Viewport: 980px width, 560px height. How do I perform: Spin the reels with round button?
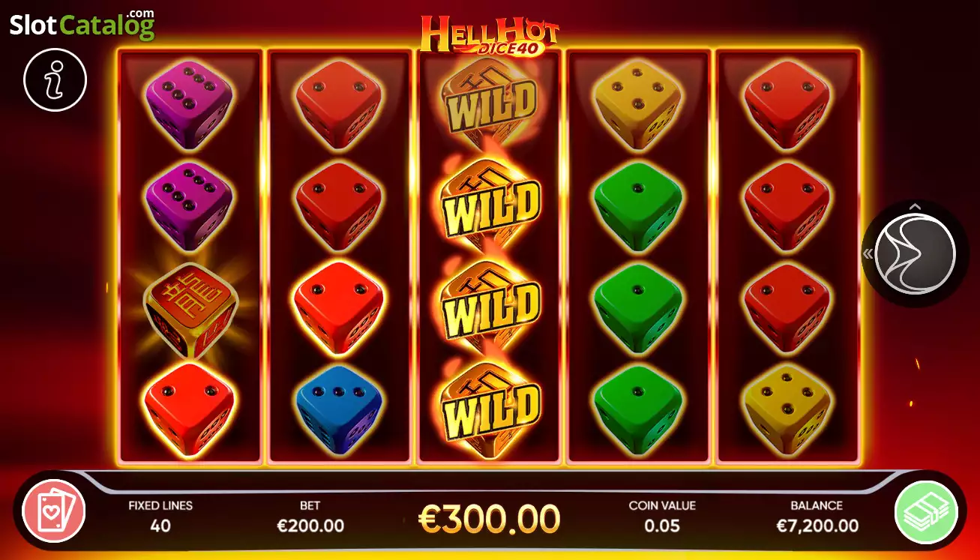[x=915, y=253]
